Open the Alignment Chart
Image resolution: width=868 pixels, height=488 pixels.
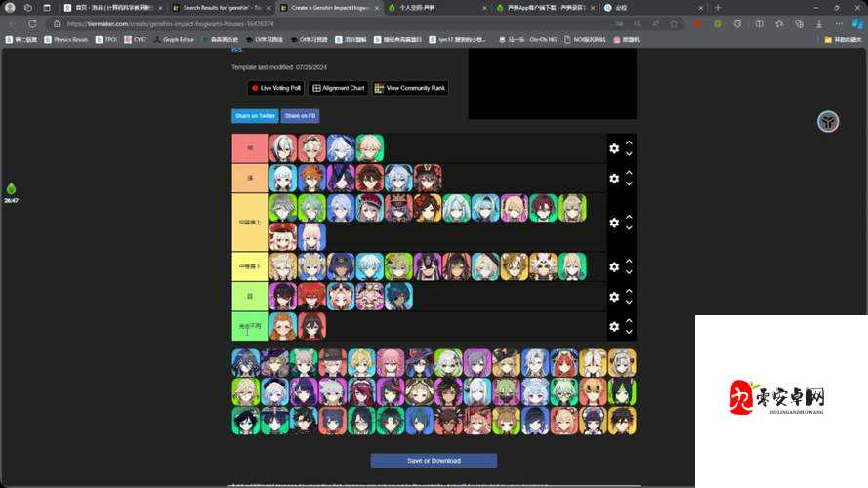(338, 88)
